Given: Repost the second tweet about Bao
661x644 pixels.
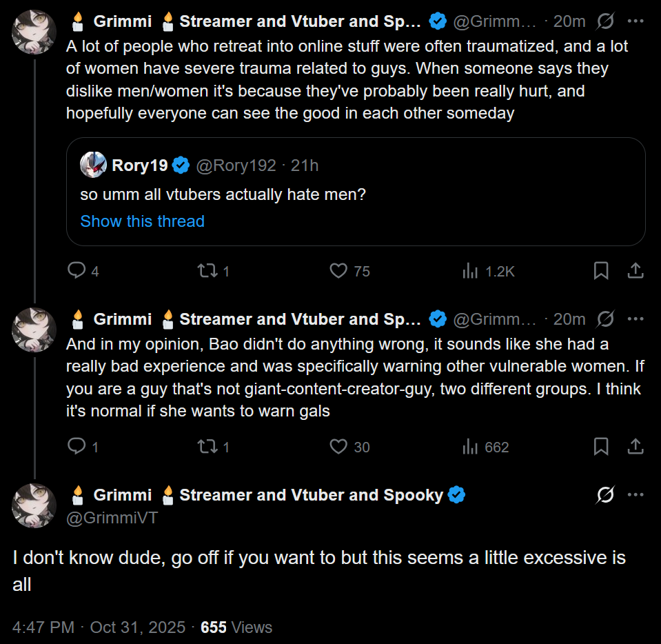Looking at the screenshot, I should coord(206,447).
